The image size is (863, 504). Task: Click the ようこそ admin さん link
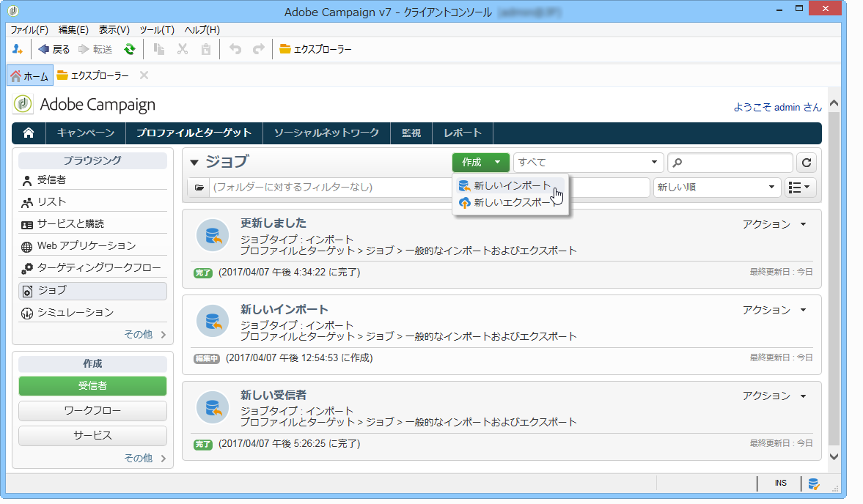pos(777,107)
